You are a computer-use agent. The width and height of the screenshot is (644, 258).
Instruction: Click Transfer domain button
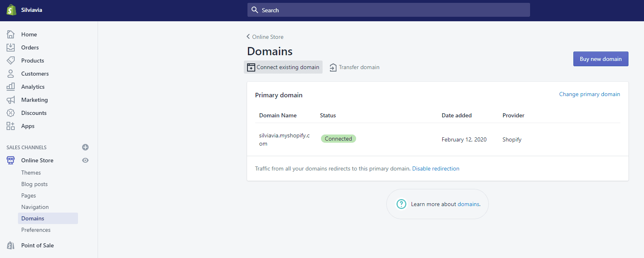pos(354,67)
